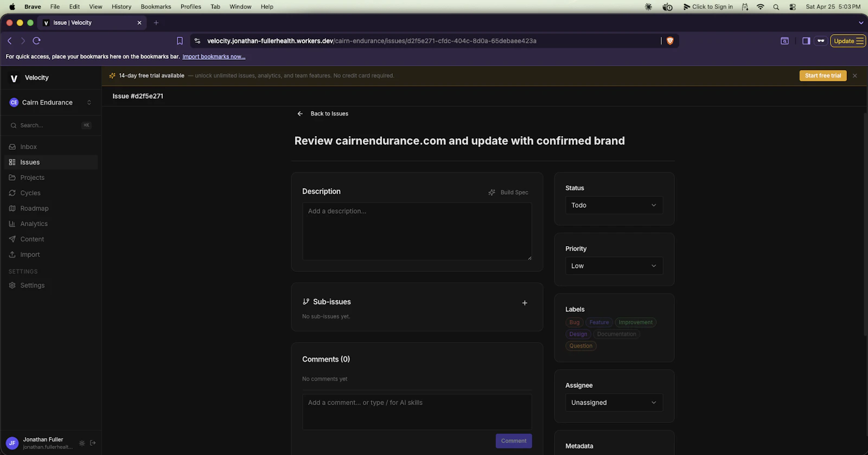Open the History menu
The image size is (868, 455).
[x=122, y=7]
